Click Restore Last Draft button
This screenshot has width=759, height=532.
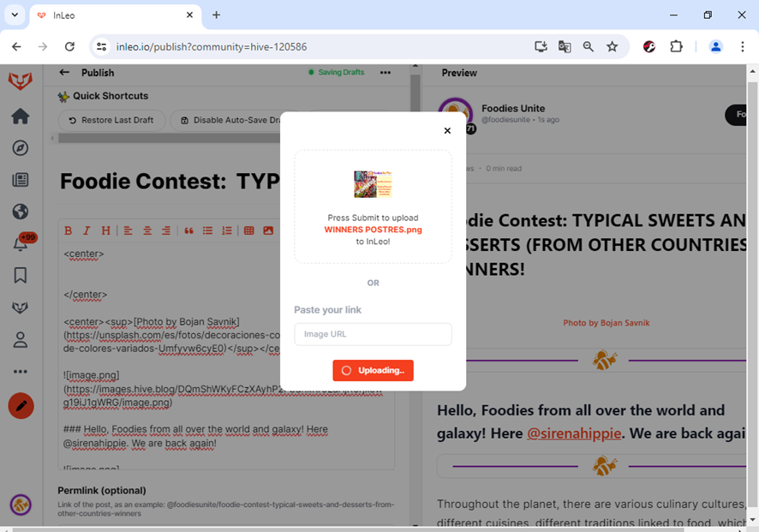pos(112,120)
